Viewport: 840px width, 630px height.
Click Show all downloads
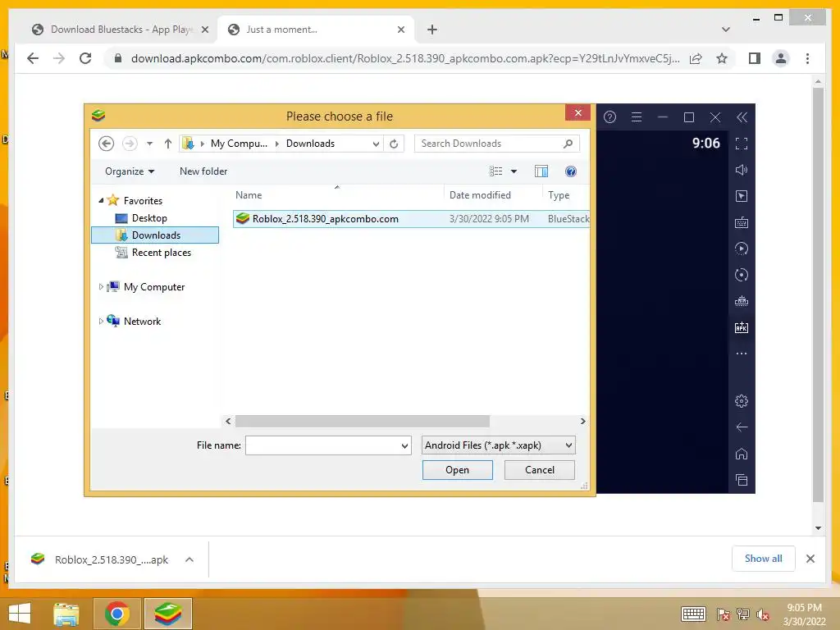pyautogui.click(x=764, y=559)
